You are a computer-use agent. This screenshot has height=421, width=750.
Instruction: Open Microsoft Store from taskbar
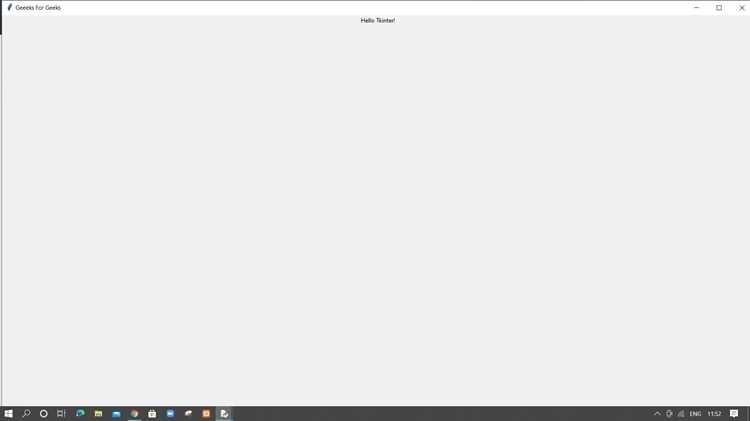point(152,413)
